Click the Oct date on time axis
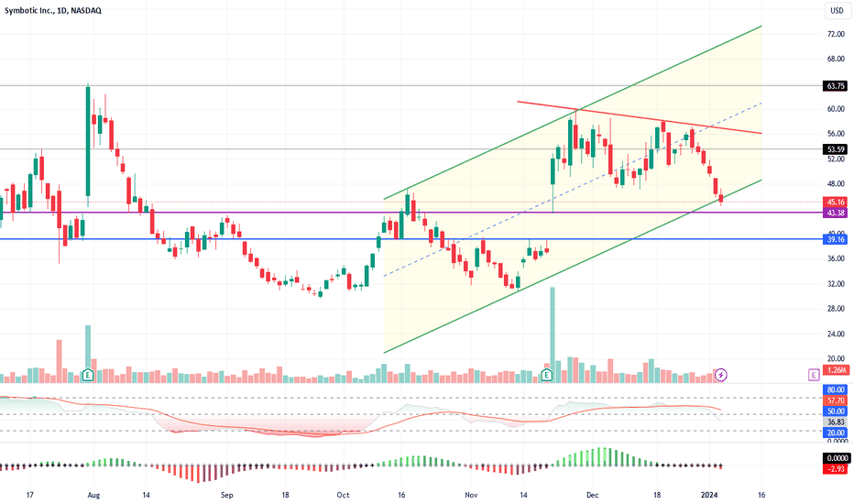The height and width of the screenshot is (504, 854). (x=343, y=495)
